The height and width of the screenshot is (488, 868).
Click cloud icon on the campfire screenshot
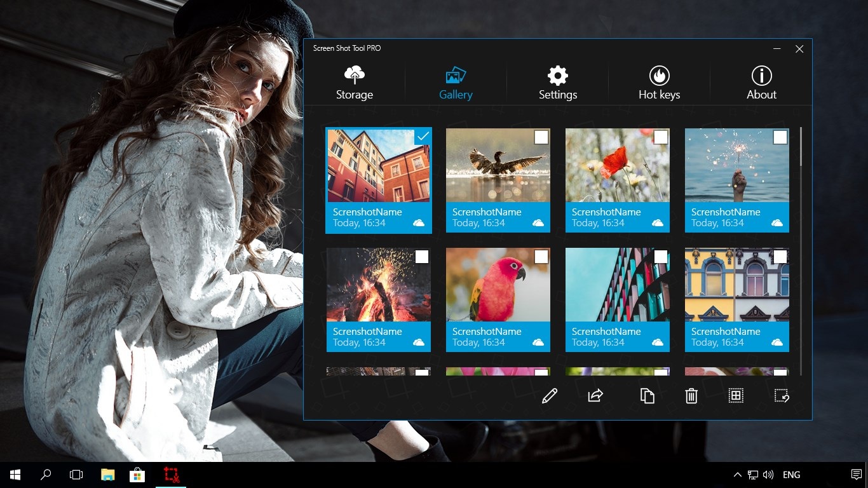click(419, 342)
